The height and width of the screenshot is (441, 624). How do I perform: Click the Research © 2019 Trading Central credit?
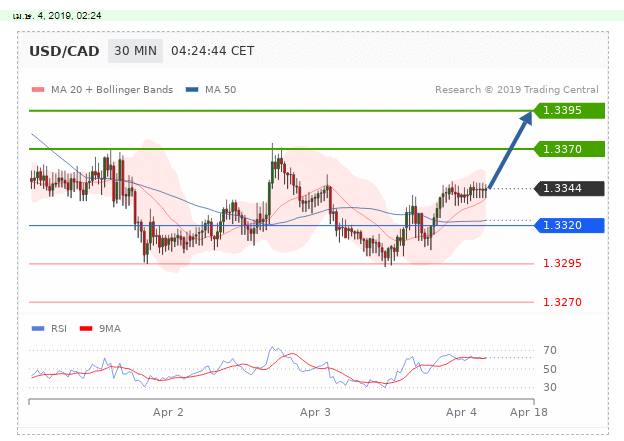(x=517, y=90)
